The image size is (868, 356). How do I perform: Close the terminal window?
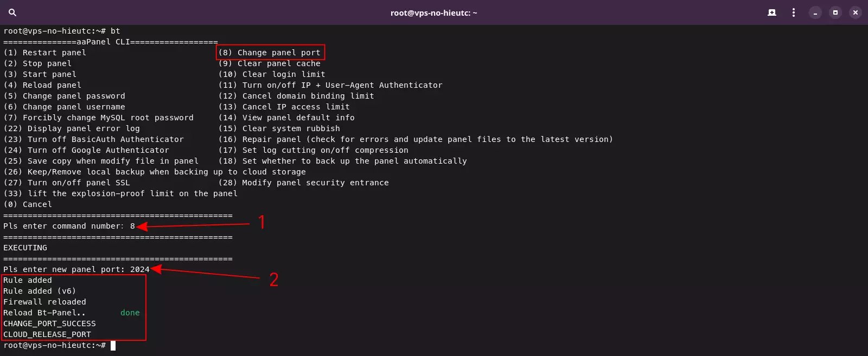[x=856, y=12]
